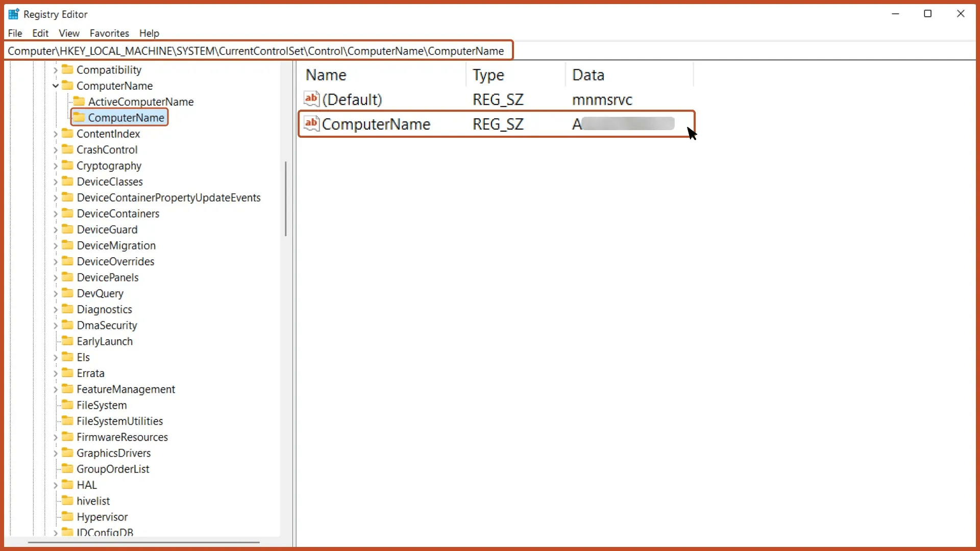The height and width of the screenshot is (551, 980).
Task: Click the Registry Editor icon in title bar
Action: (x=14, y=14)
